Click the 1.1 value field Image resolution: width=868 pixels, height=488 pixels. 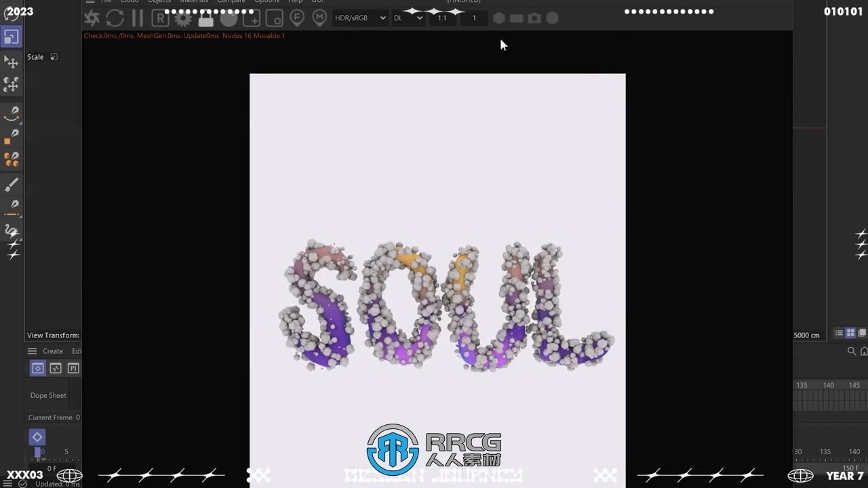(442, 18)
